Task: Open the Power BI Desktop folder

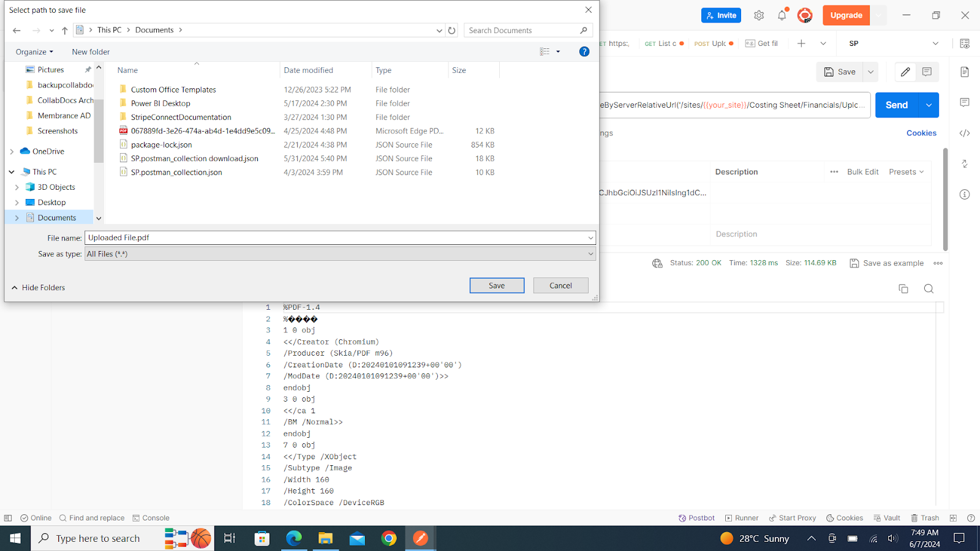Action: [x=160, y=103]
